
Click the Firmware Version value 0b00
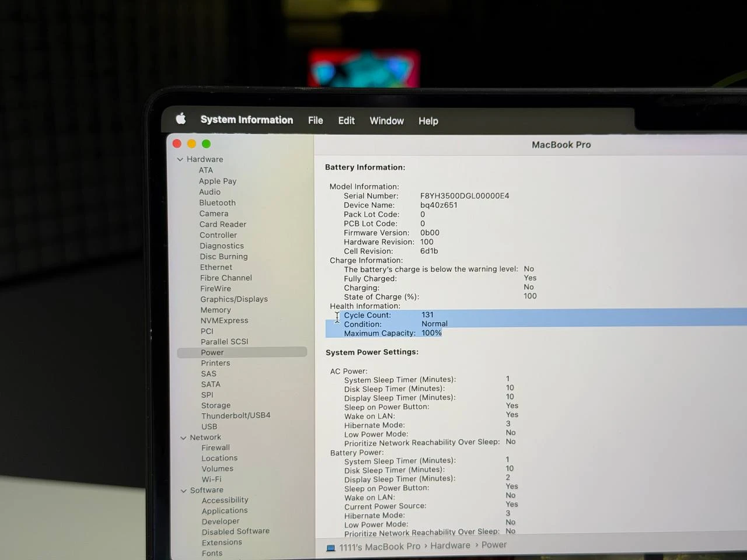[x=430, y=233]
